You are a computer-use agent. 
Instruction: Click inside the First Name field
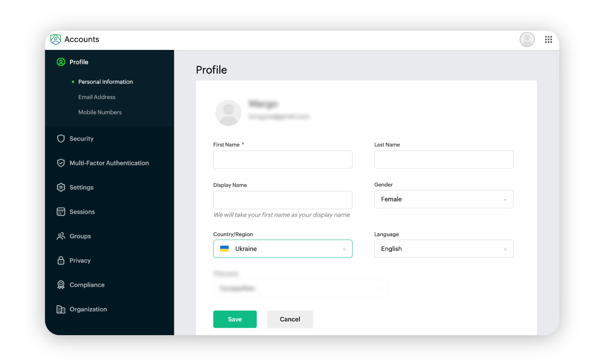pos(282,159)
